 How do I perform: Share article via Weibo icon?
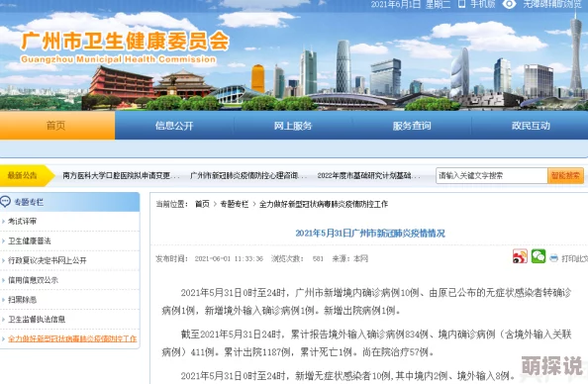520,256
